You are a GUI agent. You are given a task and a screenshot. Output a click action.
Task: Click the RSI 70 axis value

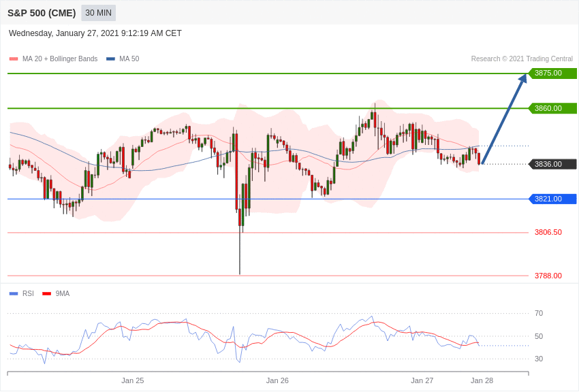point(539,314)
